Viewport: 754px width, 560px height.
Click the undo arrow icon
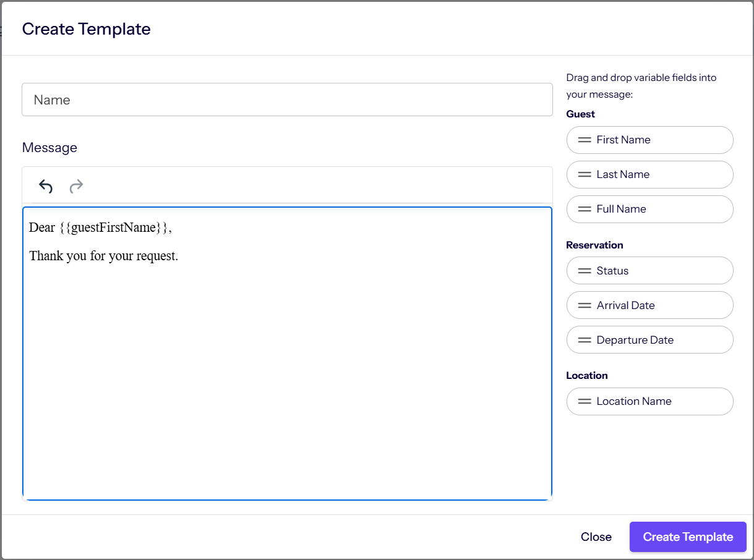tap(46, 186)
